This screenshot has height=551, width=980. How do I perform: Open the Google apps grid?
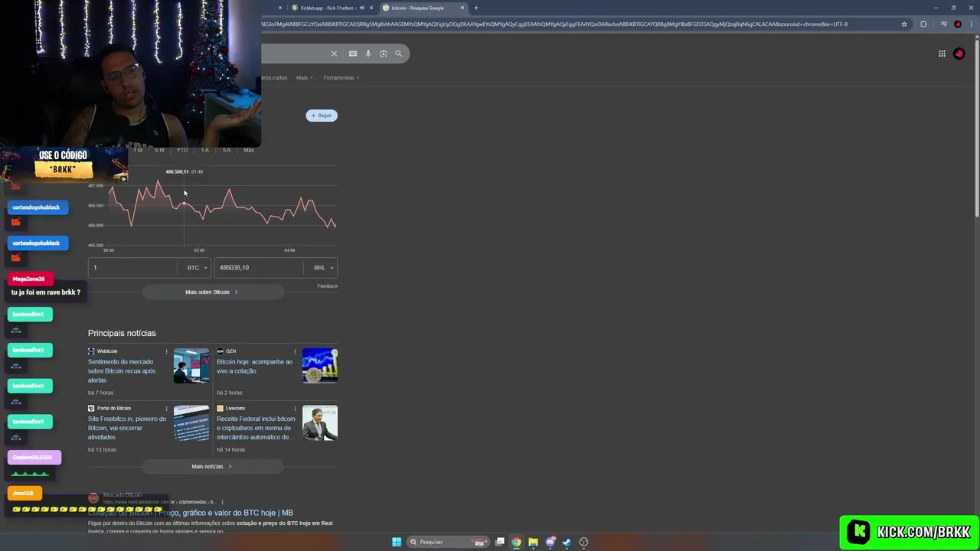click(x=942, y=54)
